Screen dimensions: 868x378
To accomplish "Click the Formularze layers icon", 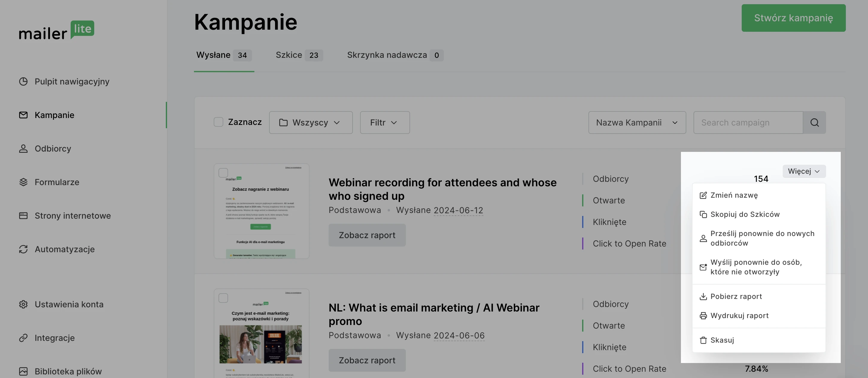I will tap(23, 182).
